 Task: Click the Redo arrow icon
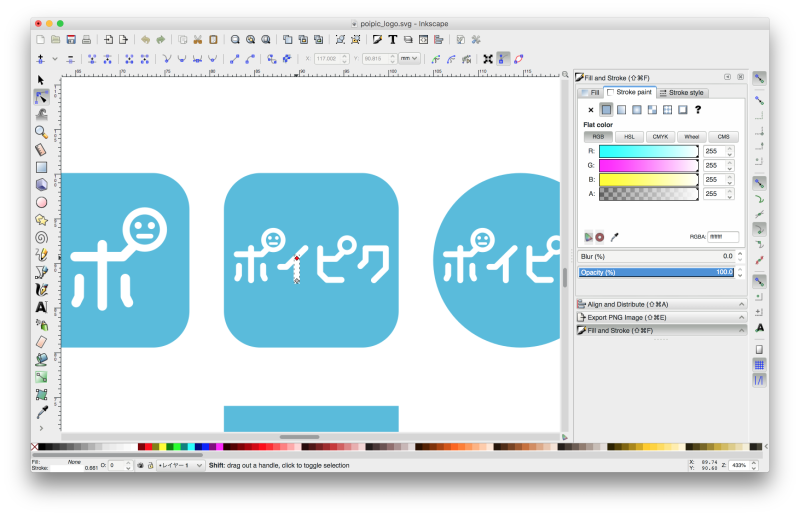point(161,39)
